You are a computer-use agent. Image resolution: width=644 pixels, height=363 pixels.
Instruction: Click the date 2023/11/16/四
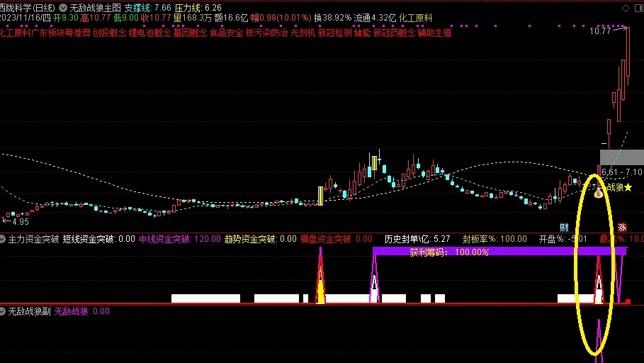click(x=25, y=18)
